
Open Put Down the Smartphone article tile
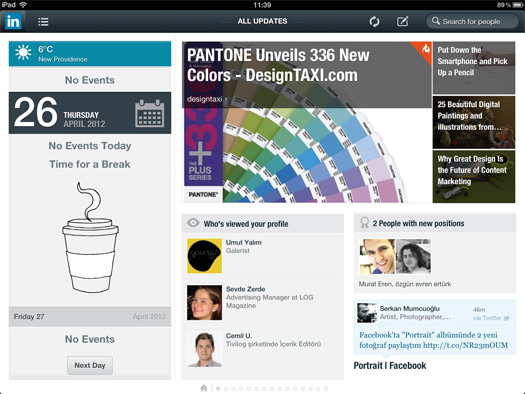(474, 68)
